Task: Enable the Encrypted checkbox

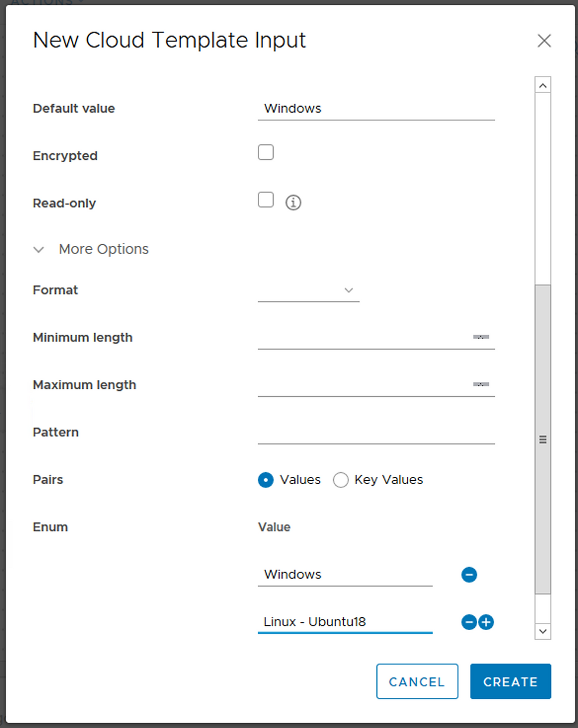Action: pyautogui.click(x=265, y=152)
